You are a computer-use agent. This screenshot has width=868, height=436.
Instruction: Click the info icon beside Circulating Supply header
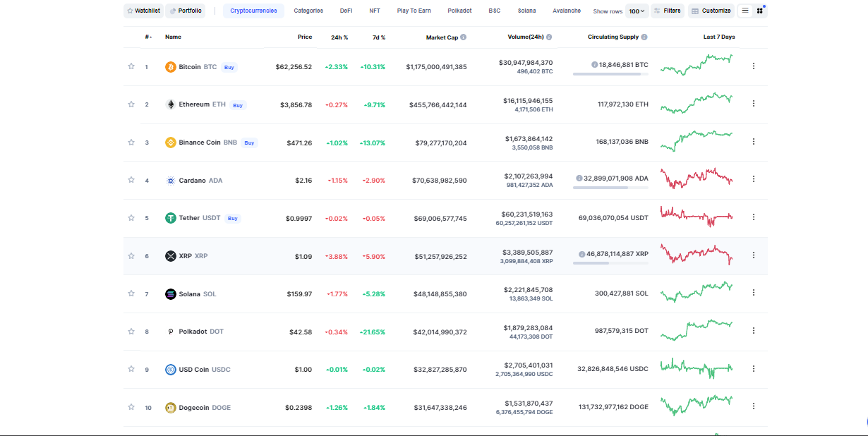(x=644, y=37)
